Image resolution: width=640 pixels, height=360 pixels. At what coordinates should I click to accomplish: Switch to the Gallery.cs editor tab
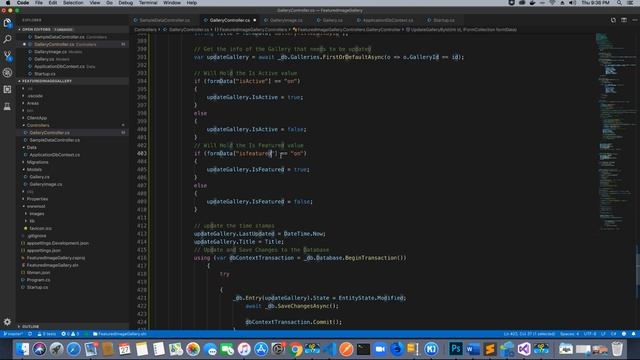(332, 20)
